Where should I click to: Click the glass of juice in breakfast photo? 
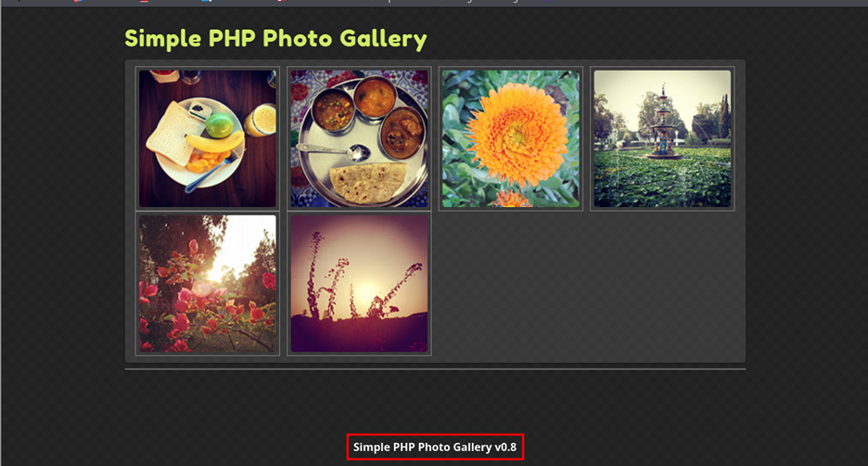pyautogui.click(x=260, y=121)
